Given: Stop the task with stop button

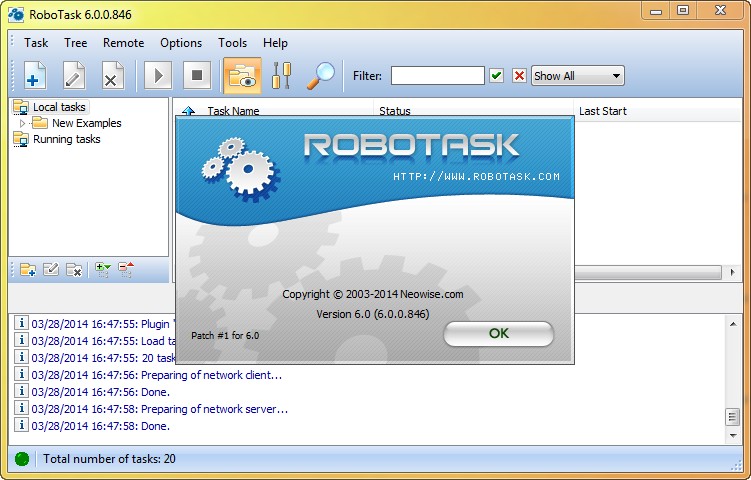Looking at the screenshot, I should (x=197, y=75).
